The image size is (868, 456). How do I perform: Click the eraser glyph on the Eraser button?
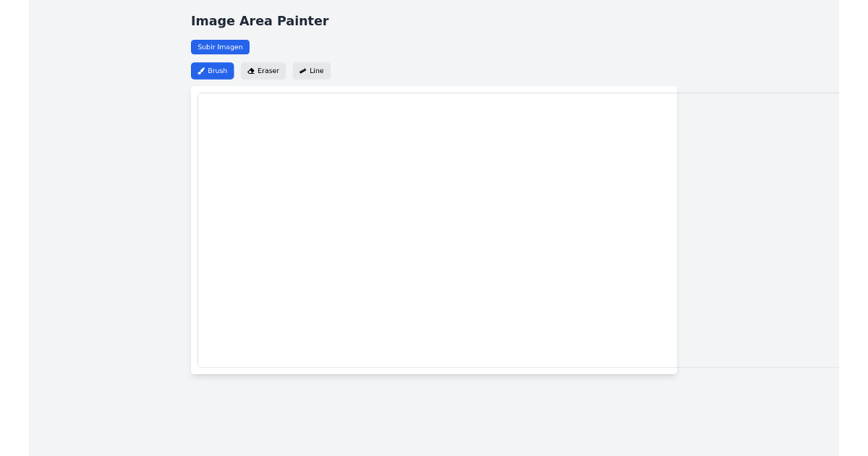point(251,71)
